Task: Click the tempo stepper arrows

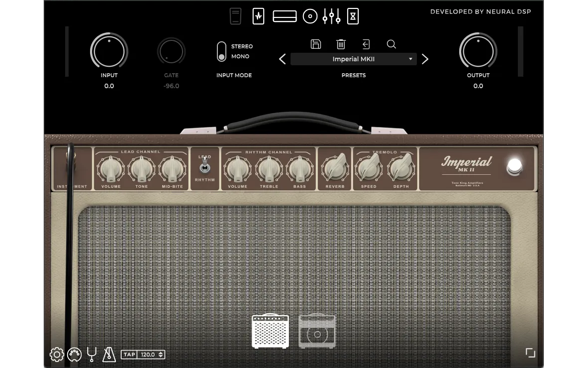Action: (161, 355)
